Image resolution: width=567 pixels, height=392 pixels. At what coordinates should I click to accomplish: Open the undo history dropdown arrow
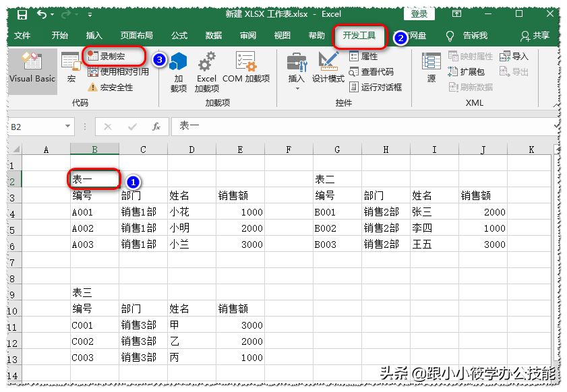coord(53,14)
